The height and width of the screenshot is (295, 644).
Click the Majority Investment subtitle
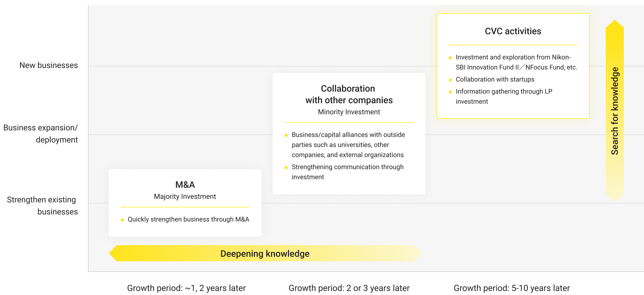click(185, 197)
